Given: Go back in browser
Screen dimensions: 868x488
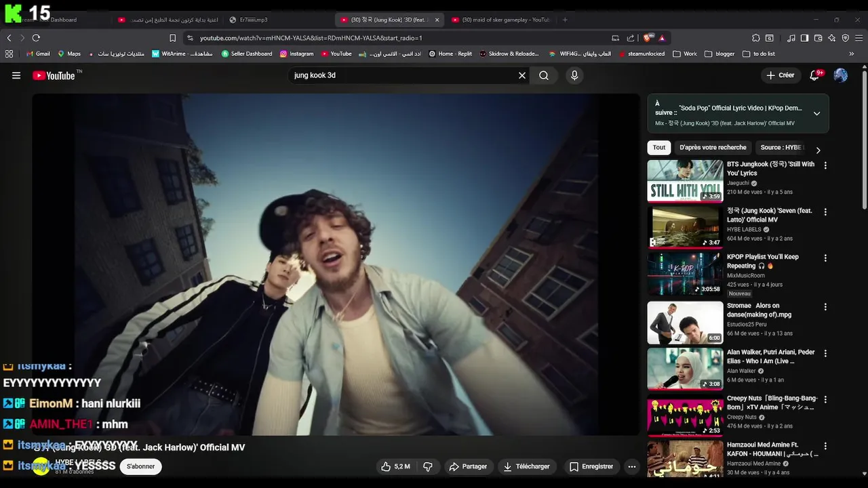Looking at the screenshot, I should point(9,38).
